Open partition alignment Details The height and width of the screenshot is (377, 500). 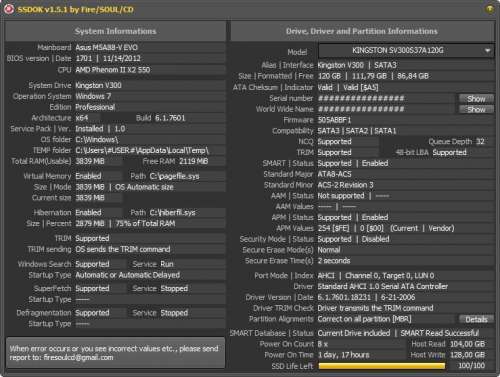coord(476,319)
